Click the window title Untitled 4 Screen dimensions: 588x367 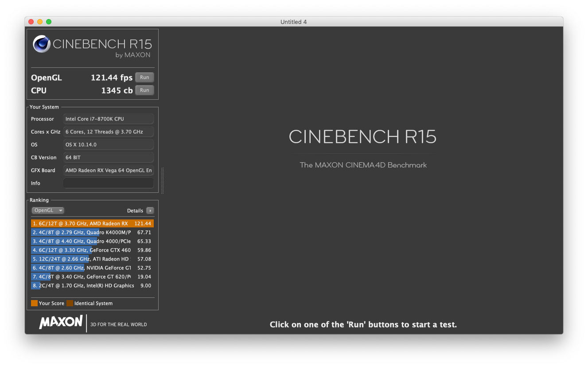coord(294,22)
